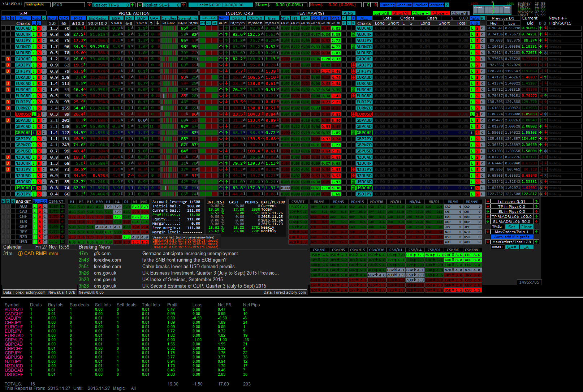Toggle PINS slot 3
The height and width of the screenshot is (392, 583).
pyautogui.click(x=353, y=18)
